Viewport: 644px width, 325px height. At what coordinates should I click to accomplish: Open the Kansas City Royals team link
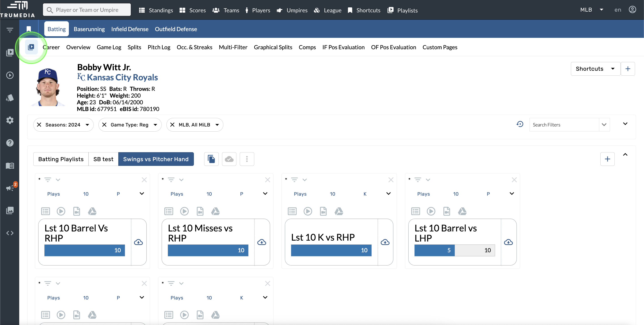tap(122, 78)
